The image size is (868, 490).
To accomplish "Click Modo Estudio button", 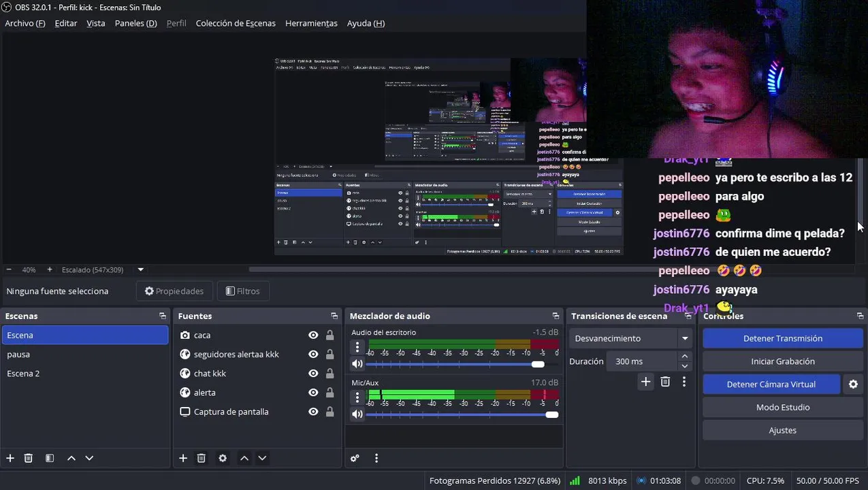I will [x=783, y=407].
